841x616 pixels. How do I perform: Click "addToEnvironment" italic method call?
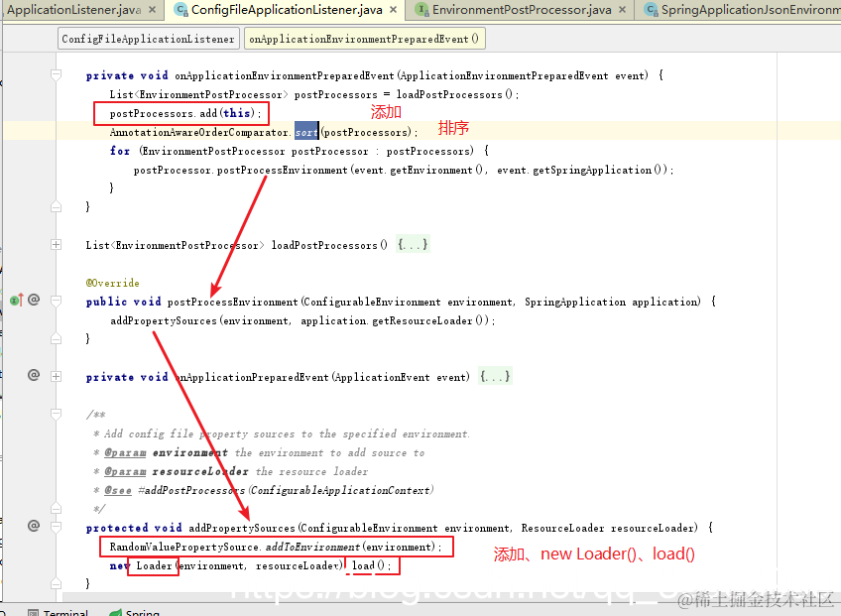[x=312, y=547]
